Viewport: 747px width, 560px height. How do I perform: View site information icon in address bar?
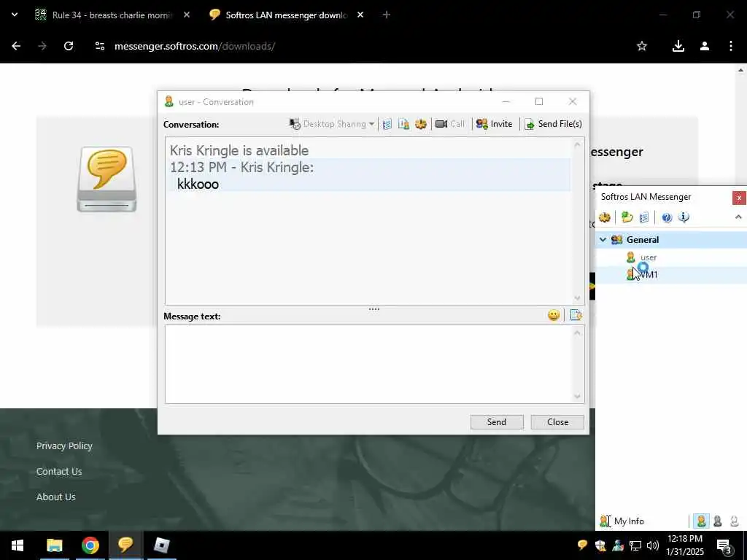[x=99, y=46]
